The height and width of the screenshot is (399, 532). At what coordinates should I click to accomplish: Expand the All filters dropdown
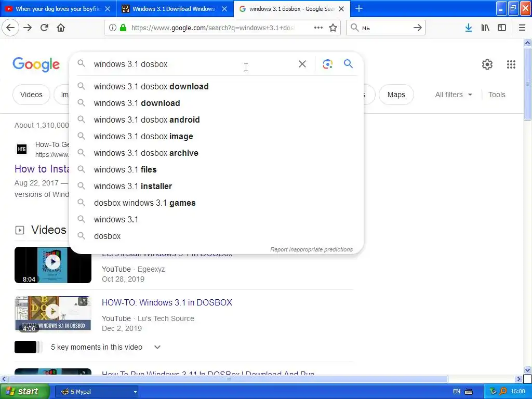pos(453,95)
